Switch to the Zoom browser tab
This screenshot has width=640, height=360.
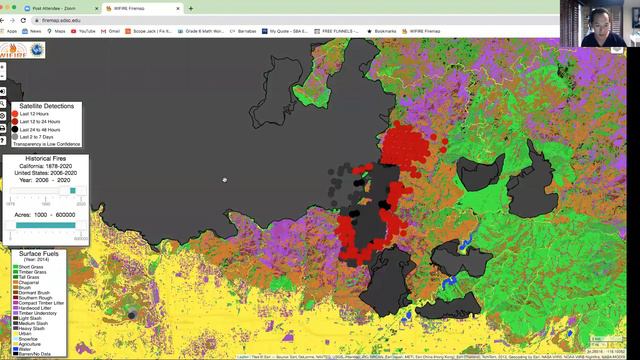(x=60, y=8)
